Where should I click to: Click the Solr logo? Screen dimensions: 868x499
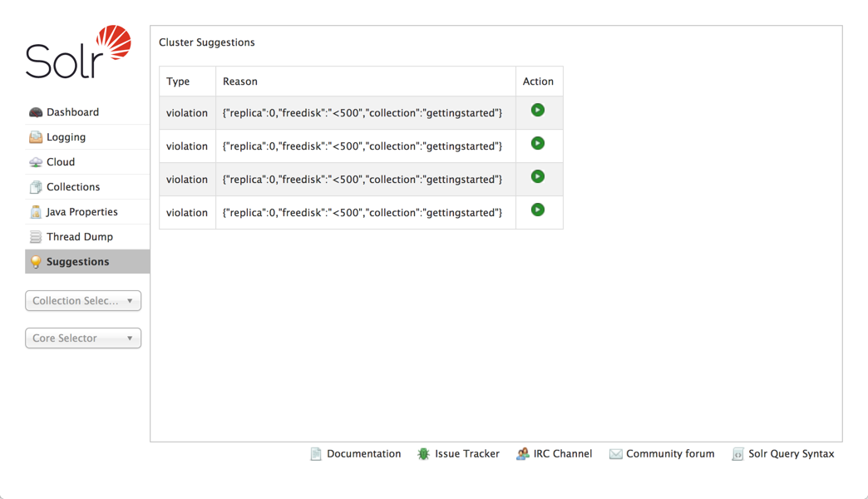(x=79, y=52)
